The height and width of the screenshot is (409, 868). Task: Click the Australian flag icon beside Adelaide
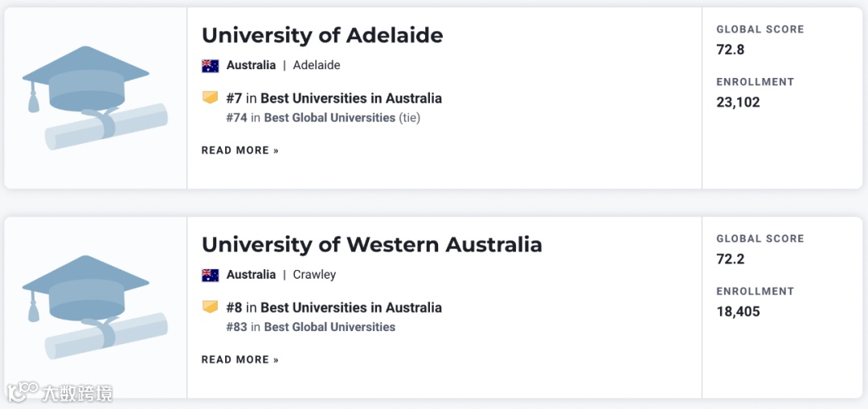point(211,66)
